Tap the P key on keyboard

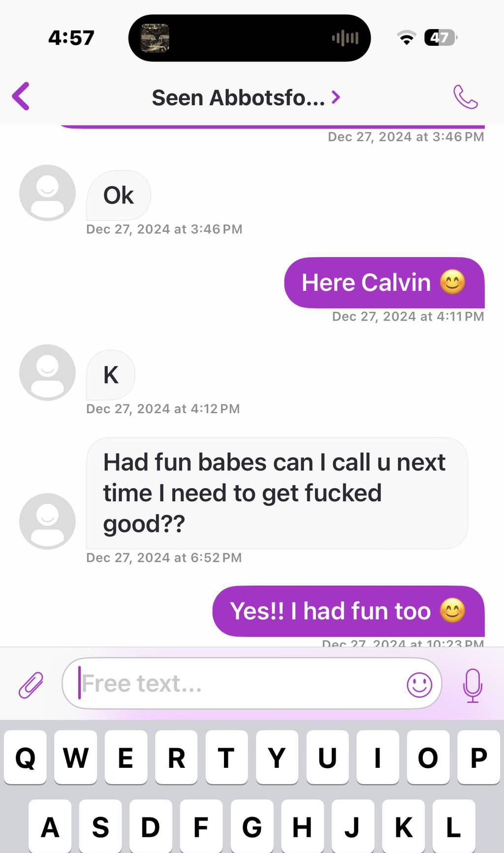(x=478, y=757)
